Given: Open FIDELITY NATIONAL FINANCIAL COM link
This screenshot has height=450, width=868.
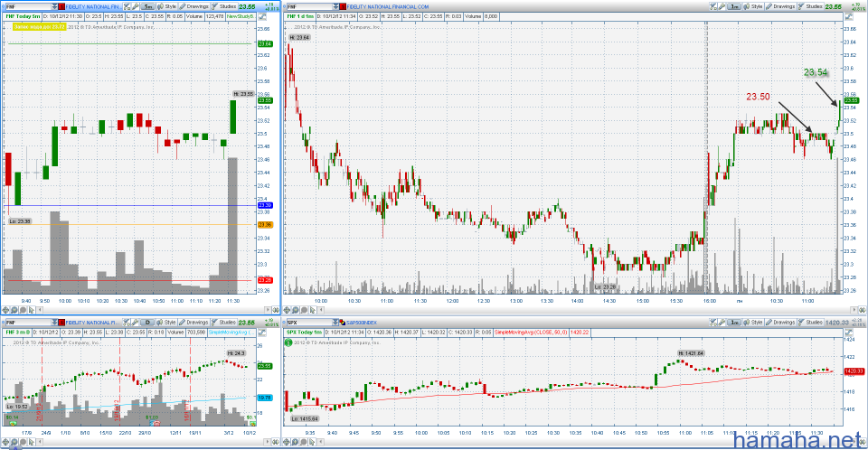Looking at the screenshot, I should [388, 6].
